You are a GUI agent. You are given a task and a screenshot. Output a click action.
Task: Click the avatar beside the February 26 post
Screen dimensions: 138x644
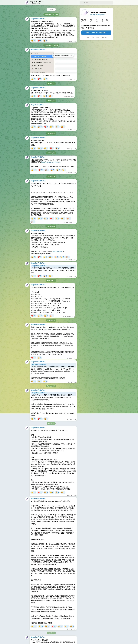[27, 390]
